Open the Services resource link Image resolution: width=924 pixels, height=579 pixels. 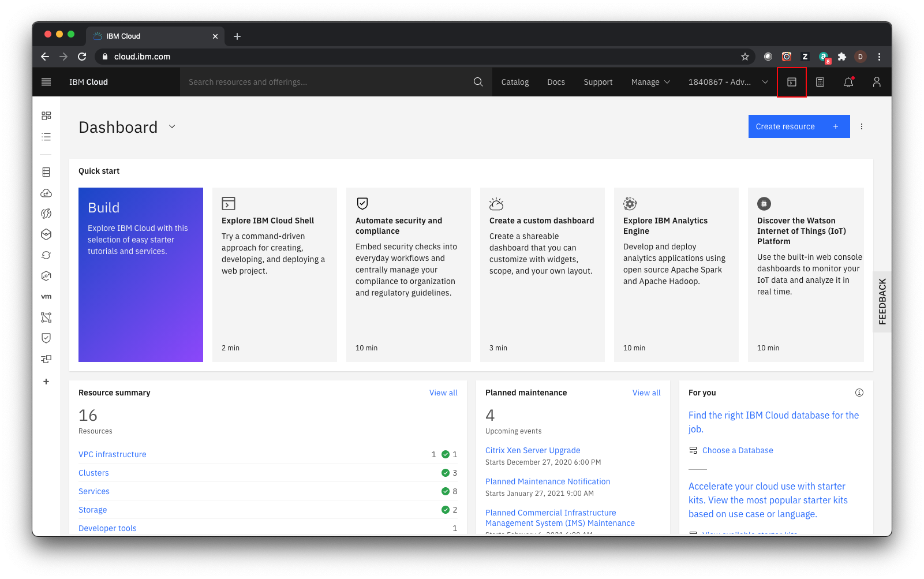(94, 491)
